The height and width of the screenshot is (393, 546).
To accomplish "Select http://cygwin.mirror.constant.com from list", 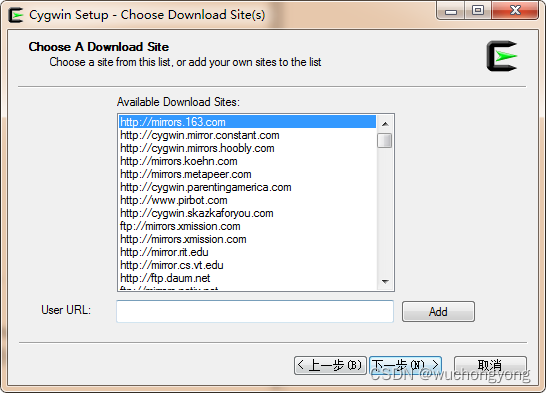I will click(247, 135).
